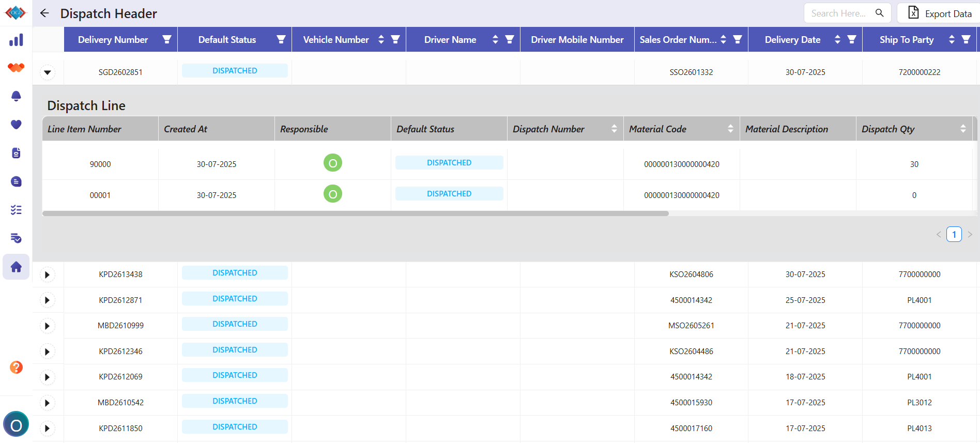Sort by Sales Order Number

[x=723, y=39]
